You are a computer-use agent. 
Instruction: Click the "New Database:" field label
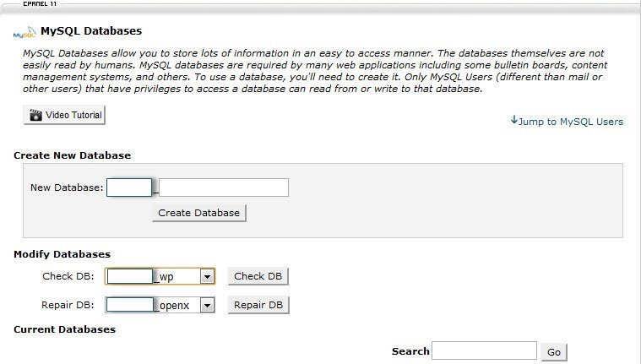pyautogui.click(x=67, y=187)
